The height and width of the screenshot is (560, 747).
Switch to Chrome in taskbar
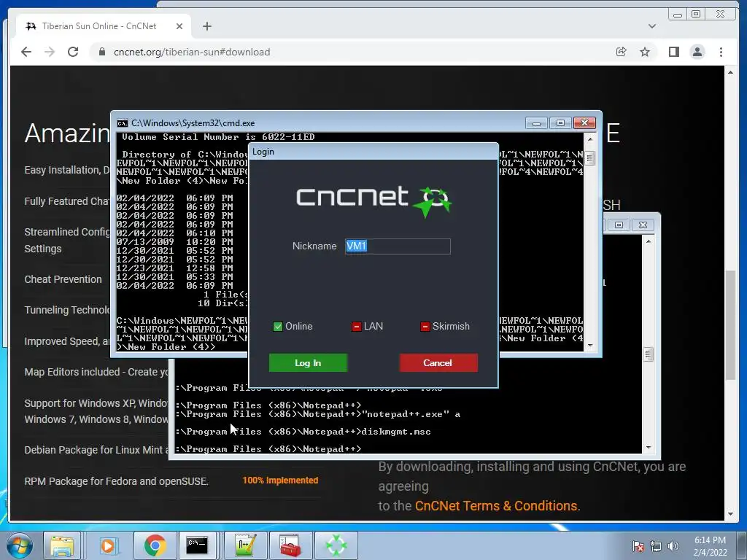(155, 545)
